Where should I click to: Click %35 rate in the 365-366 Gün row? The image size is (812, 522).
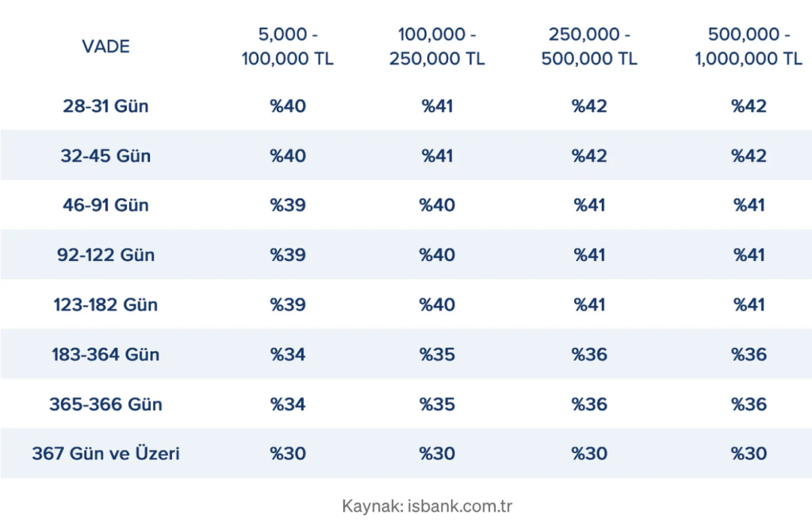click(x=437, y=404)
